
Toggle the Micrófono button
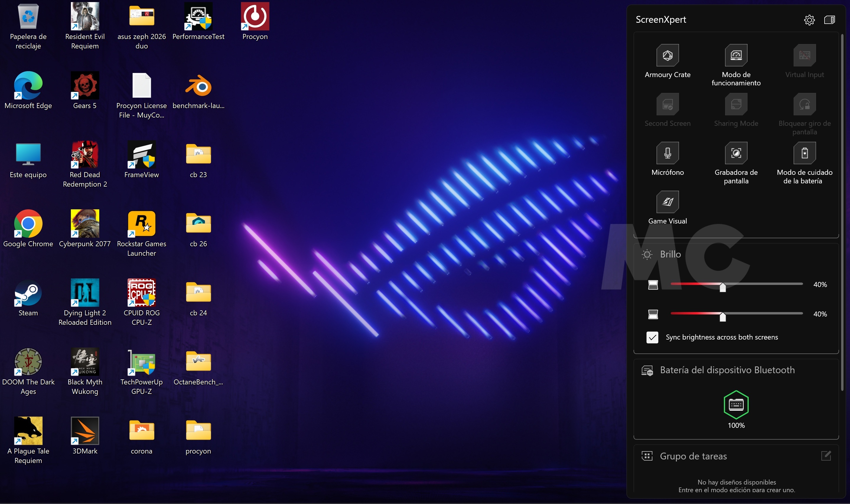pyautogui.click(x=667, y=153)
